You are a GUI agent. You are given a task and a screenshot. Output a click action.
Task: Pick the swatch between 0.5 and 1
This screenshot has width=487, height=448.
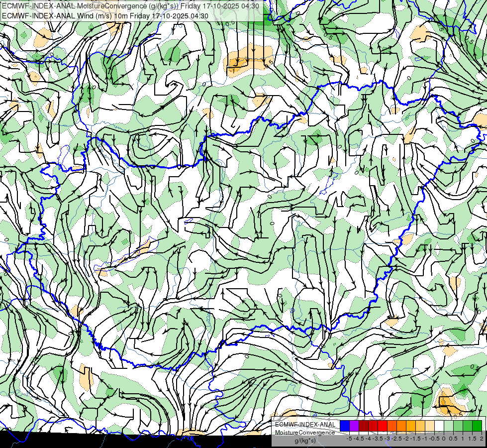click(x=458, y=426)
